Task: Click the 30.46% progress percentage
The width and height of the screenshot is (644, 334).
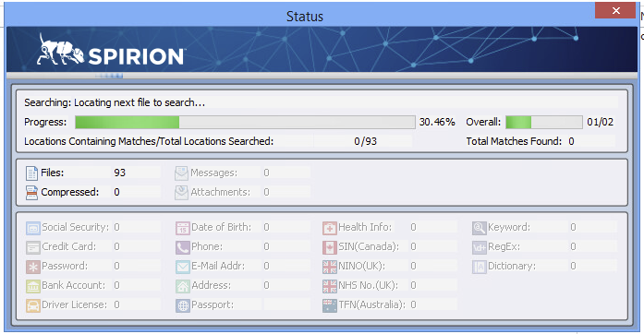Action: [x=437, y=122]
